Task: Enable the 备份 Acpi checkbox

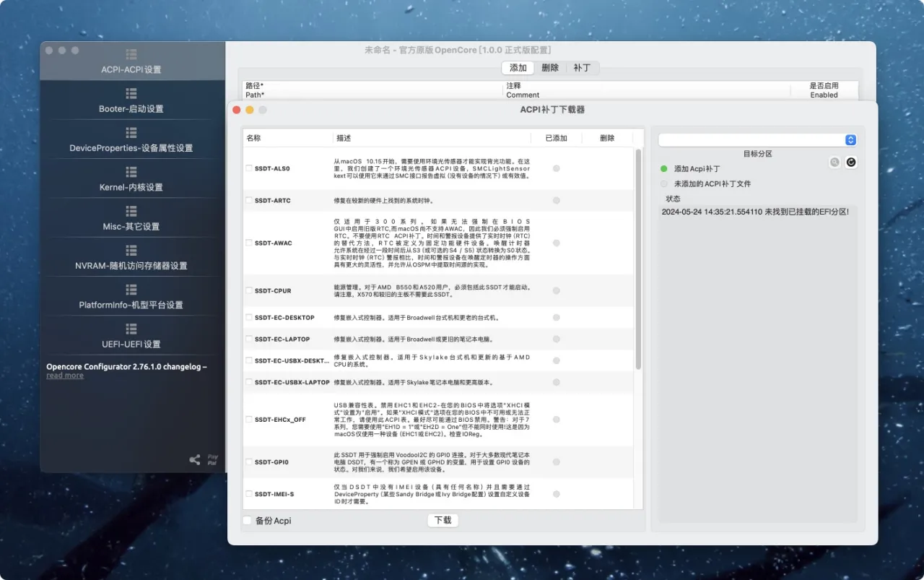Action: tap(248, 520)
